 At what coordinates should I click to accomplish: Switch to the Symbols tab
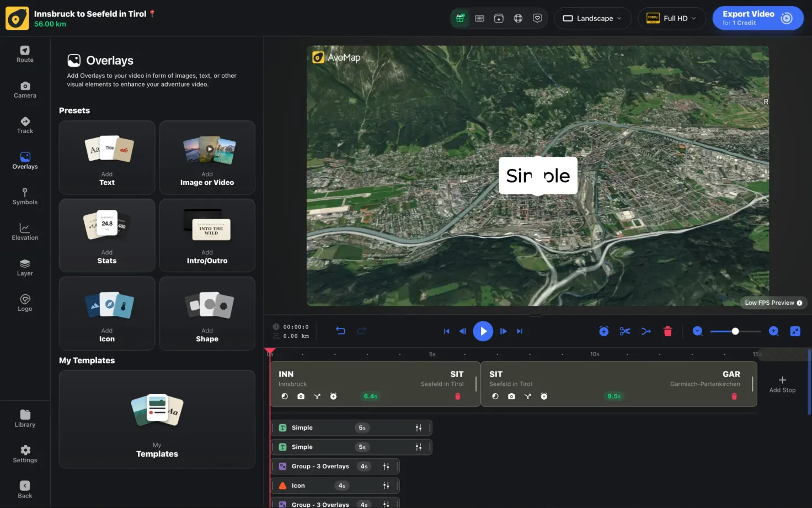point(25,197)
